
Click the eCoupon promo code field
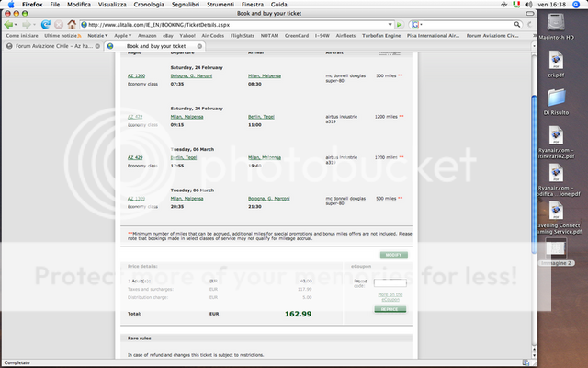tap(390, 283)
